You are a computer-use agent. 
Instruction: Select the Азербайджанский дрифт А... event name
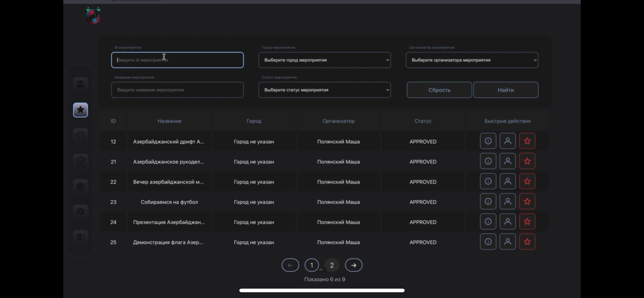(168, 142)
